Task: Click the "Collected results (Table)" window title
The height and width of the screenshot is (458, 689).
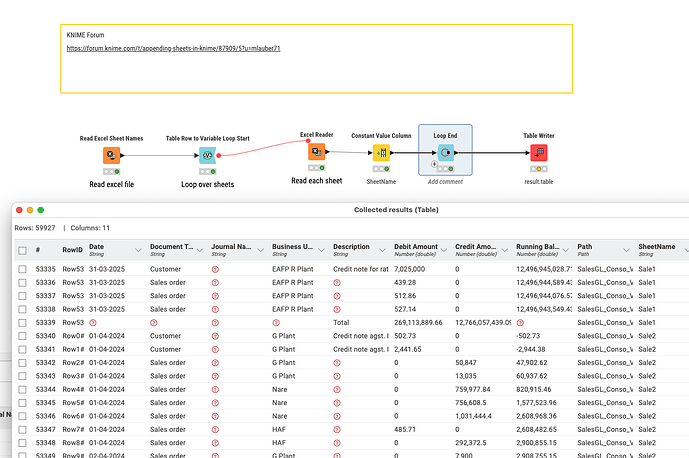Action: 396,210
